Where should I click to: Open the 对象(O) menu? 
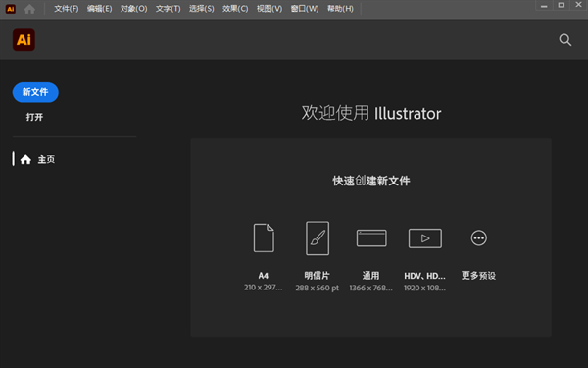[x=134, y=9]
